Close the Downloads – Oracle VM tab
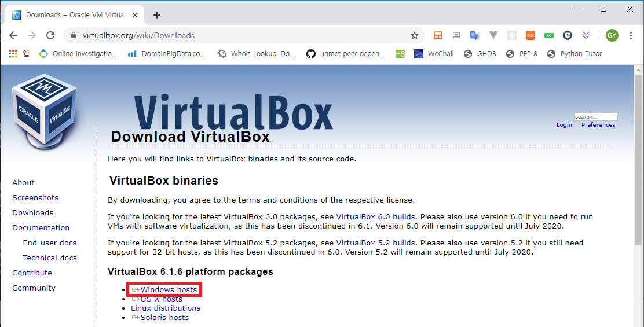The image size is (644, 327). point(135,15)
